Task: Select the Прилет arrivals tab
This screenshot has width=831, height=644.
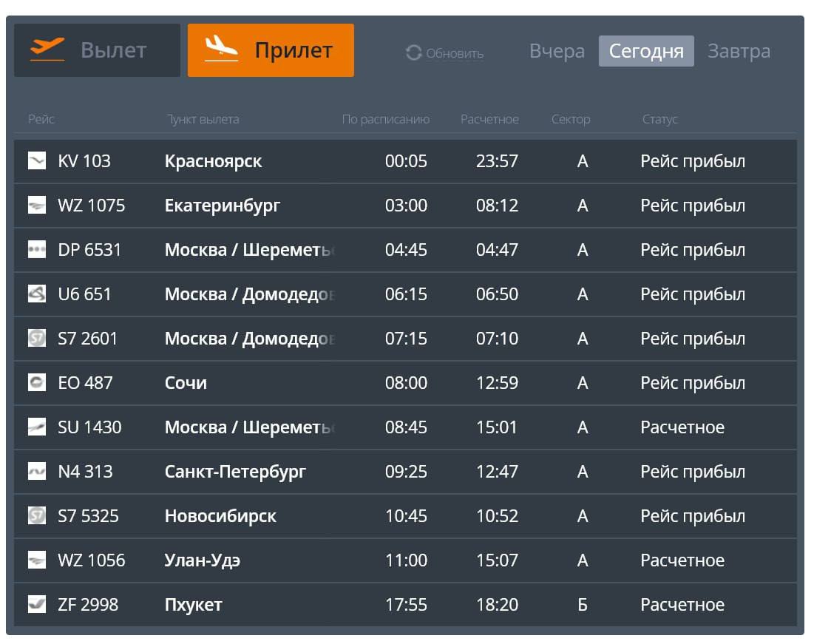Action: click(x=271, y=50)
